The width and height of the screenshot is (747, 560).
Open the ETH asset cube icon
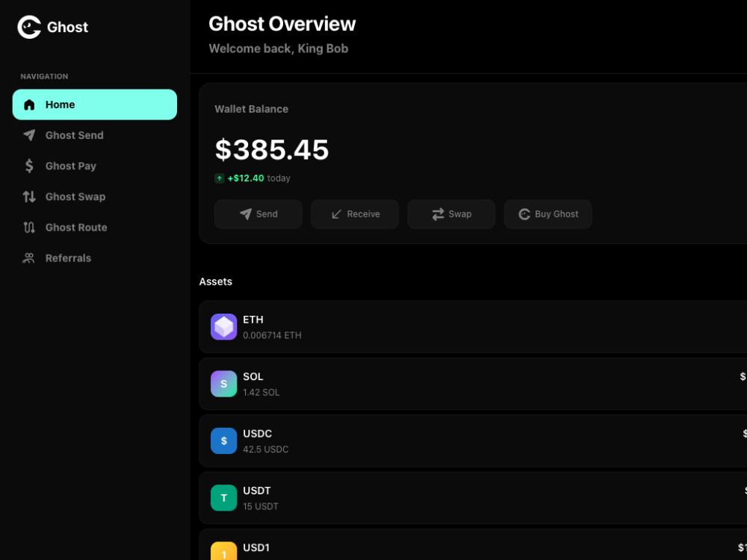click(224, 327)
